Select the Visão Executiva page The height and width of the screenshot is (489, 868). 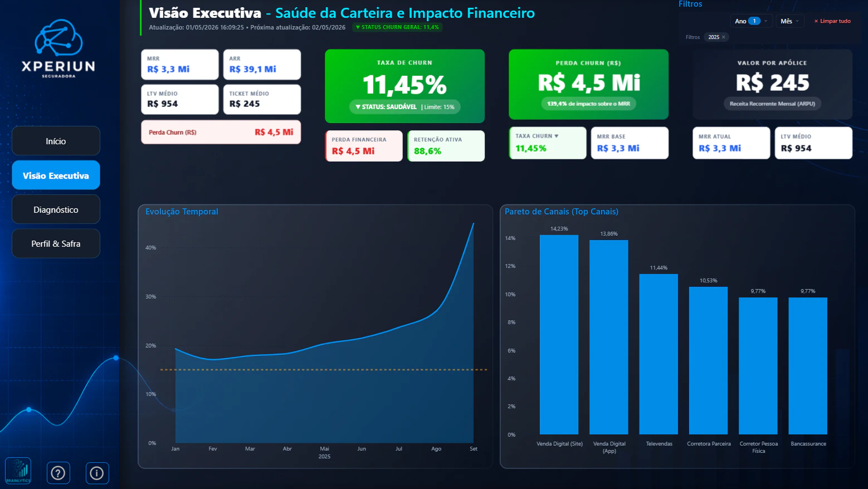56,175
